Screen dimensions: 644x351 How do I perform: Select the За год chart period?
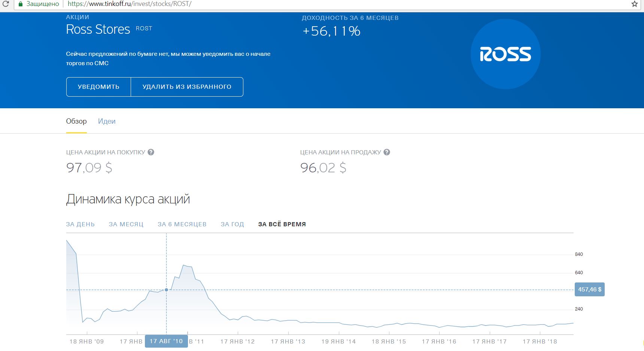pos(232,224)
